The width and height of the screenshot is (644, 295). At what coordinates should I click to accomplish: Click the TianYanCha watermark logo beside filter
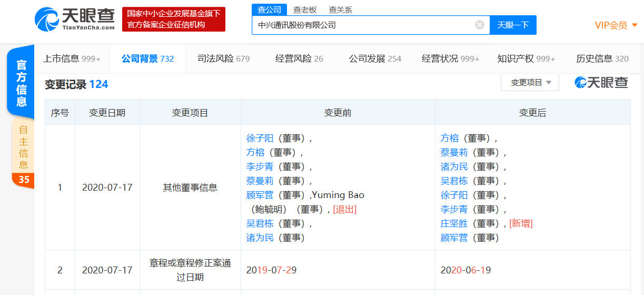[x=601, y=82]
